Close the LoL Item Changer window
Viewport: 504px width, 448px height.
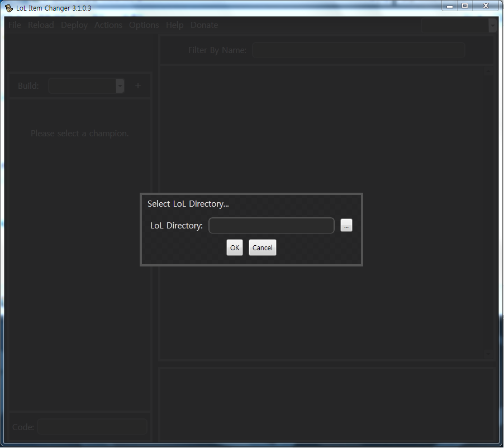click(x=486, y=6)
